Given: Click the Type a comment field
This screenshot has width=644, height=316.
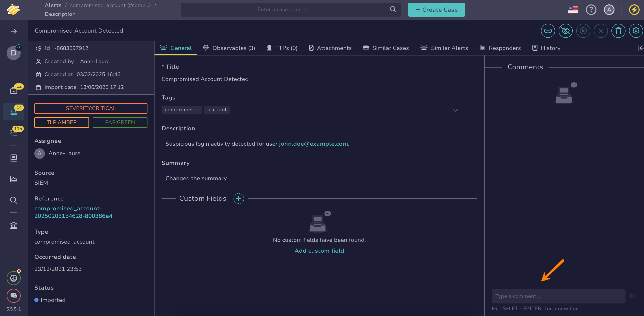Looking at the screenshot, I should tap(558, 296).
